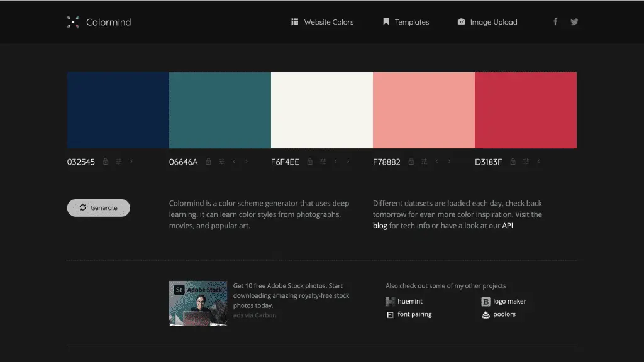Click the Colormind site title text
The width and height of the screenshot is (644, 362).
pyautogui.click(x=108, y=22)
